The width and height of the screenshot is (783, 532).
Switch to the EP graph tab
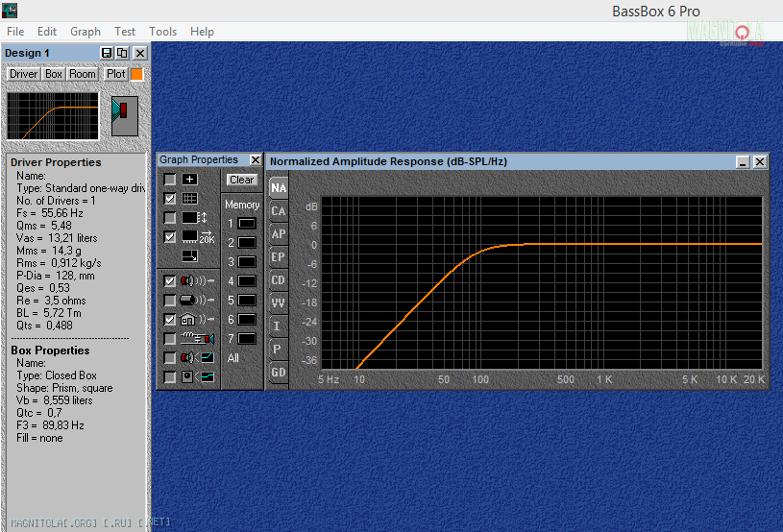coord(279,257)
